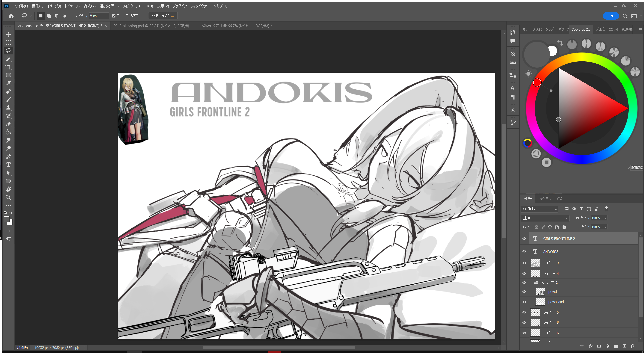Screen dimensions: 644x353
Task: Click the Home icon in options bar
Action: coord(11,16)
